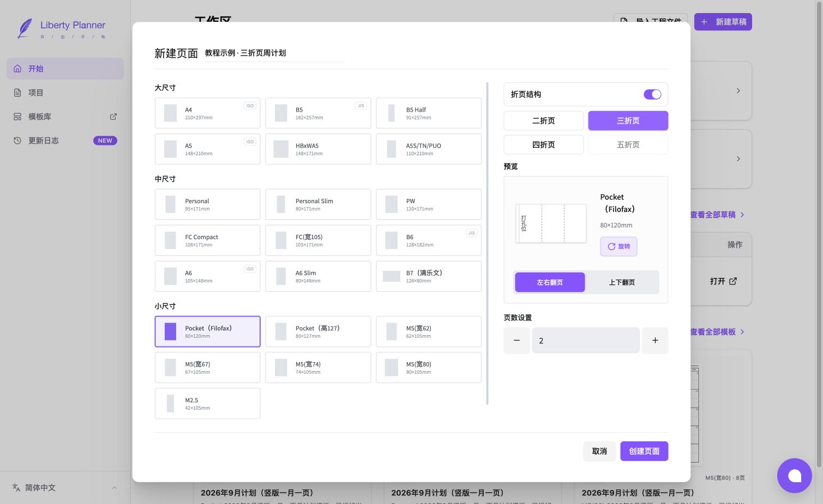Viewport: 823px width, 504px height.
Task: Click the document icon beside 项目
Action: [x=17, y=93]
